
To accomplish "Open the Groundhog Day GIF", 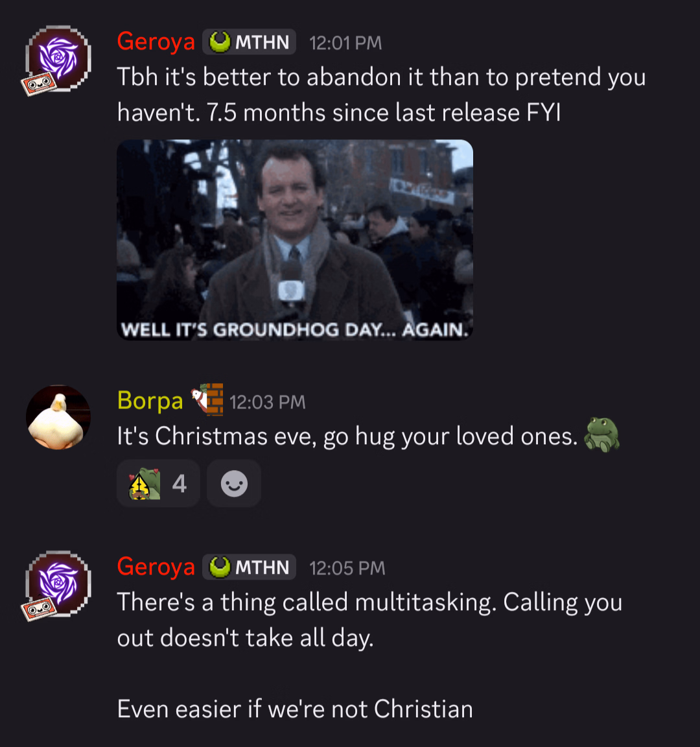I will click(x=295, y=240).
